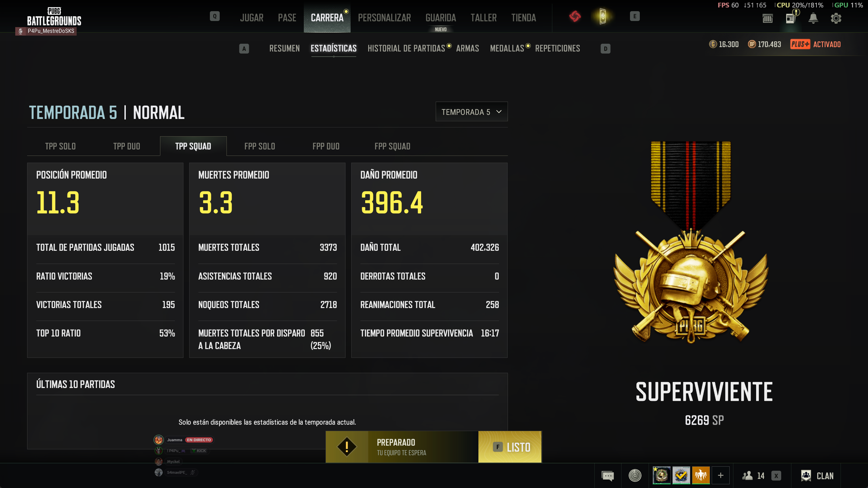This screenshot has width=868, height=488.
Task: Open the radar search icon
Action: 635,476
